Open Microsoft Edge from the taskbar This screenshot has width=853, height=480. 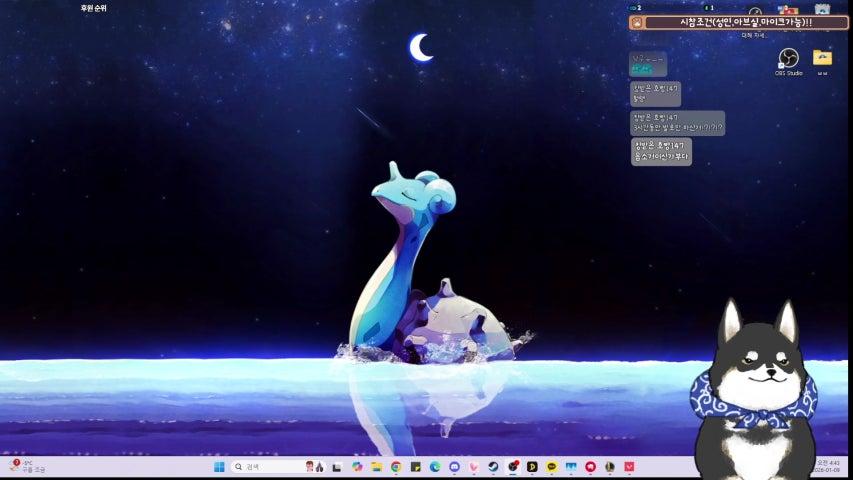point(435,467)
